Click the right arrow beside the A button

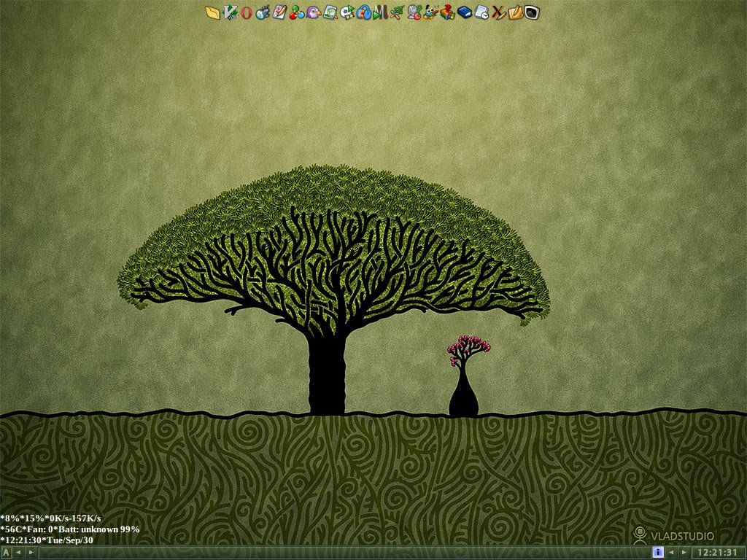tap(31, 553)
